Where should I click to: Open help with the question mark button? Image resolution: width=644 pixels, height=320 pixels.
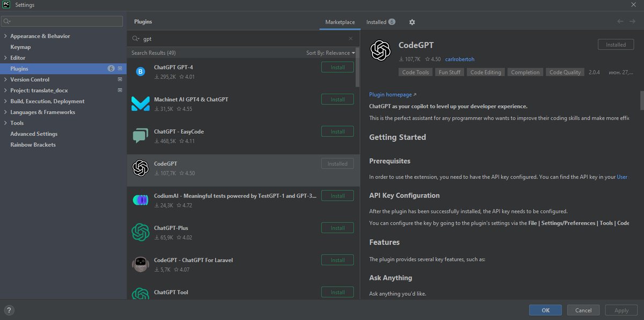[x=9, y=310]
